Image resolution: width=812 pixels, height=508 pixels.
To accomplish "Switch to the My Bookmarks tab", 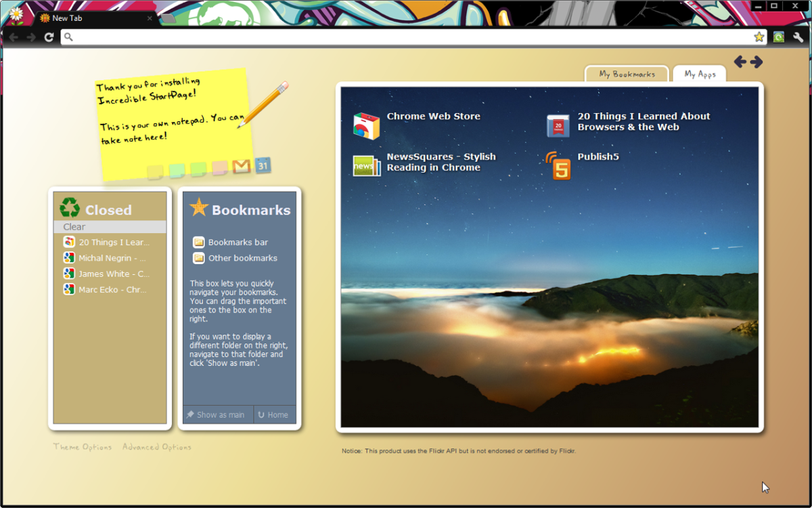I will pos(627,75).
